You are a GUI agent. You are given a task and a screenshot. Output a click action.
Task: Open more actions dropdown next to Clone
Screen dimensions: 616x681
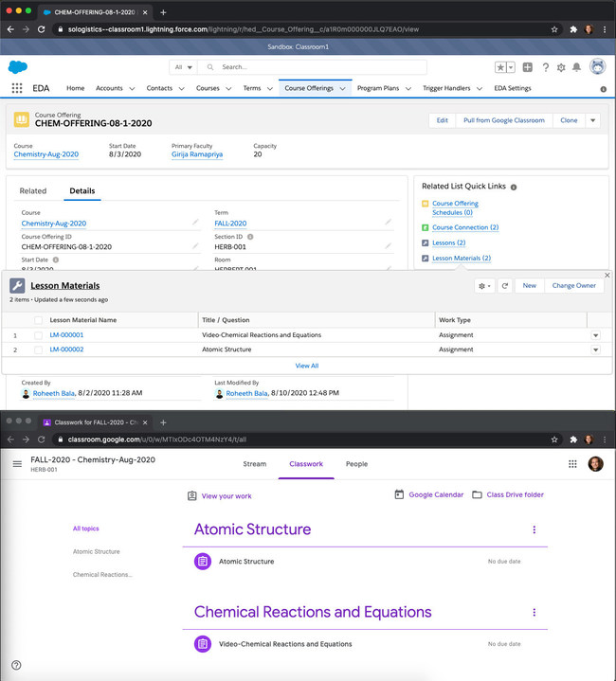pyautogui.click(x=593, y=120)
